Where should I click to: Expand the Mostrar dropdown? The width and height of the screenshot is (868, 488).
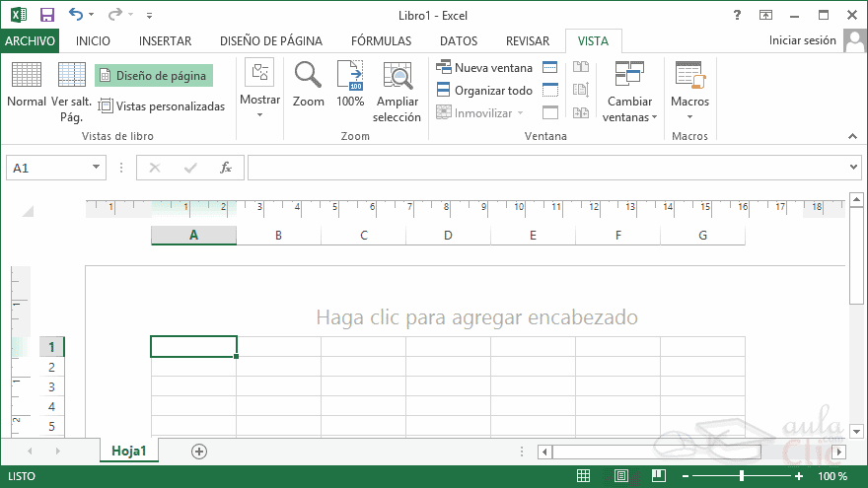pos(260,114)
